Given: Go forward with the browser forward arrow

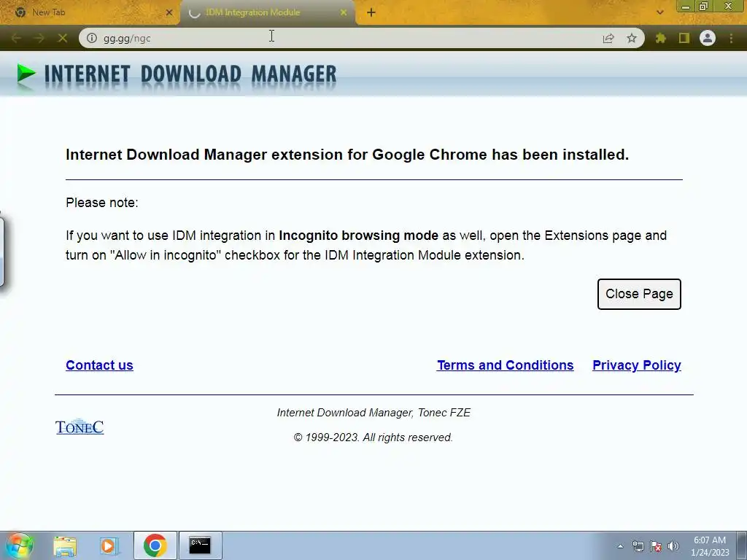Looking at the screenshot, I should click(39, 38).
